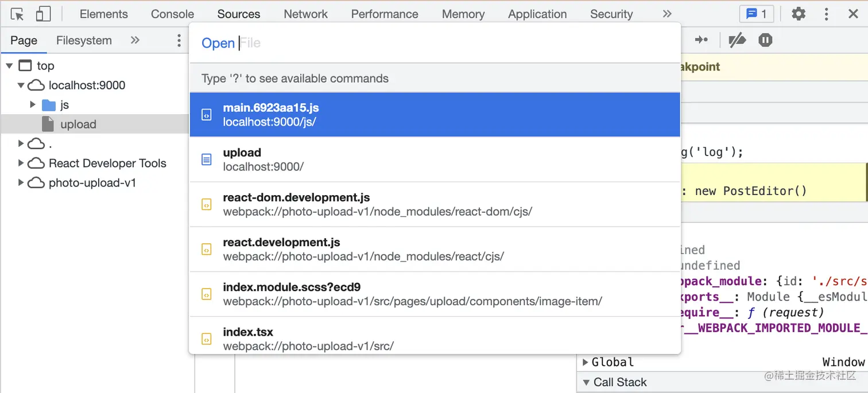Image resolution: width=868 pixels, height=393 pixels.
Task: Expand the js folder in tree
Action: [33, 105]
